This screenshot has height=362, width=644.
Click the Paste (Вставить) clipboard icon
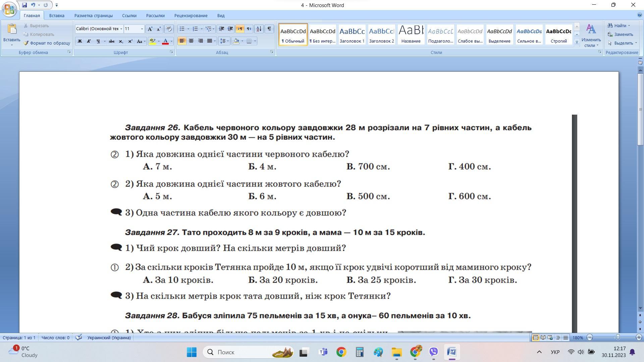pos(12,29)
